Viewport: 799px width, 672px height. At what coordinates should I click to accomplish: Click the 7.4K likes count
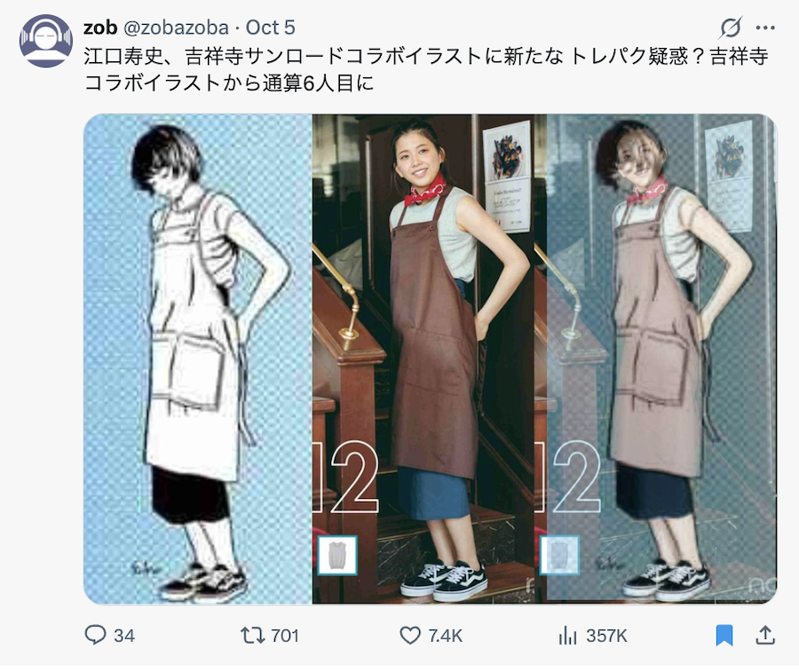pos(446,636)
